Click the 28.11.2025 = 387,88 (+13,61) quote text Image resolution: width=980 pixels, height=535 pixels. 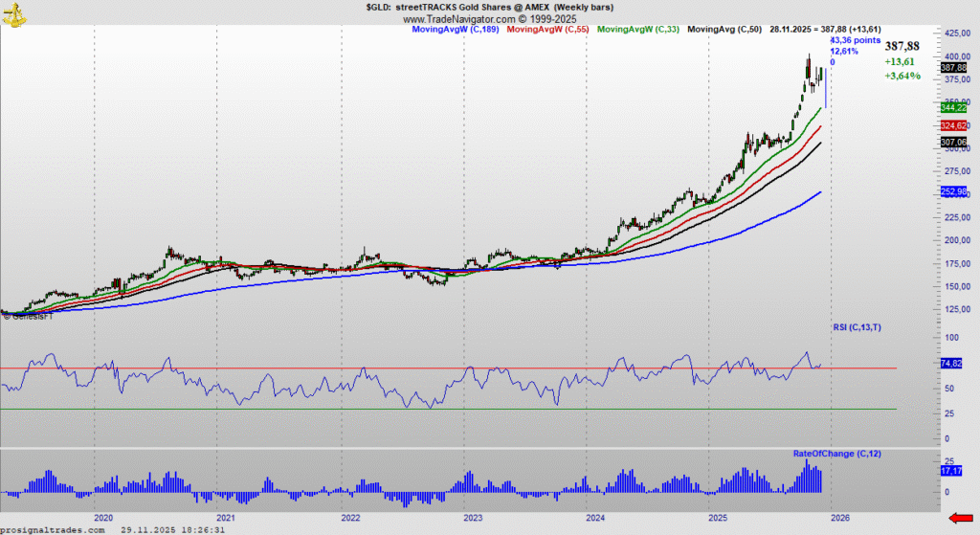click(825, 30)
